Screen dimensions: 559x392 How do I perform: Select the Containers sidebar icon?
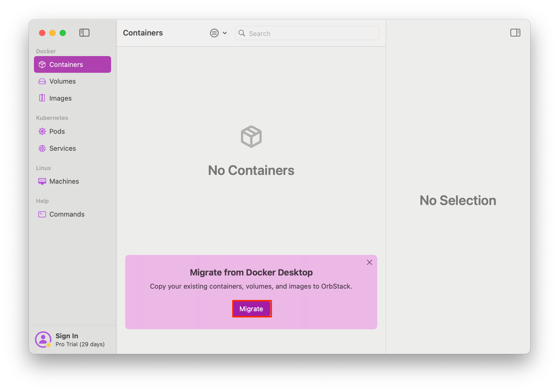click(42, 65)
